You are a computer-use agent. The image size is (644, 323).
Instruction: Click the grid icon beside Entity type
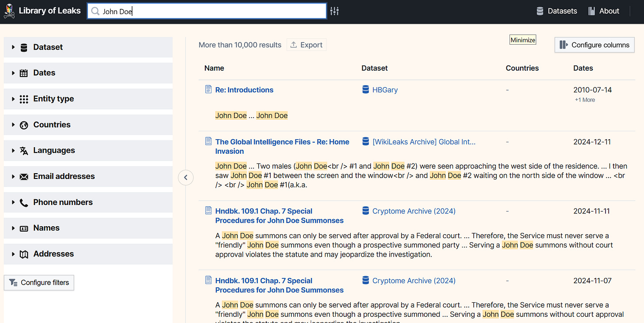(24, 99)
